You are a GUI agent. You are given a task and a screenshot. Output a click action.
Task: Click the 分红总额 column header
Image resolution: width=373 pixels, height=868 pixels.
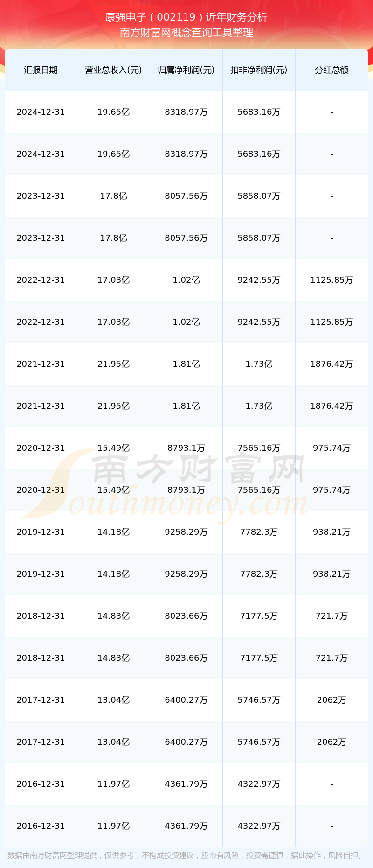[x=332, y=70]
